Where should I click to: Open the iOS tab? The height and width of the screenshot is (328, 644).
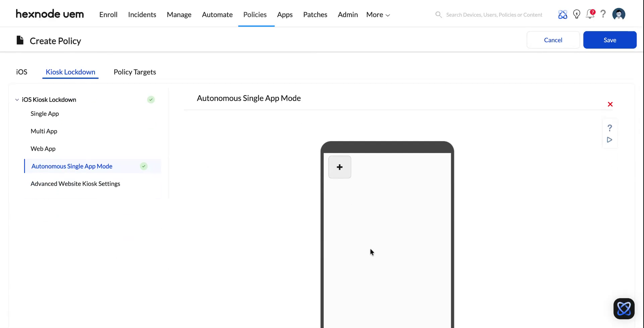(21, 72)
